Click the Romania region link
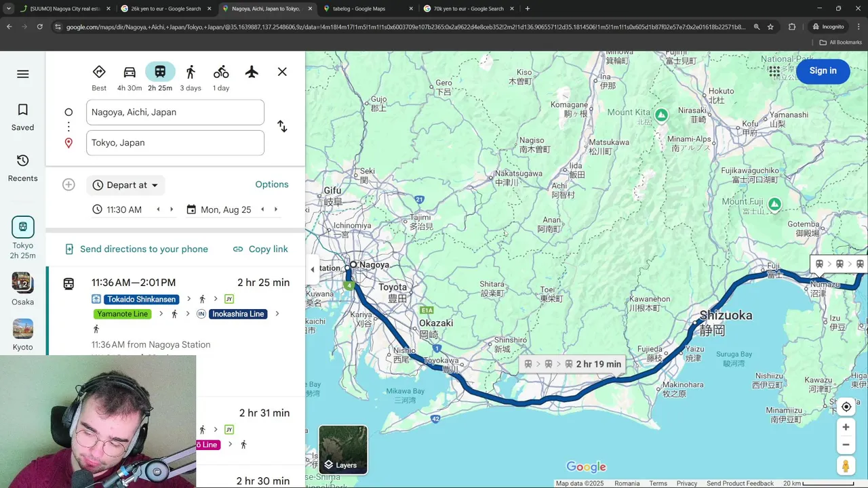 pyautogui.click(x=627, y=483)
